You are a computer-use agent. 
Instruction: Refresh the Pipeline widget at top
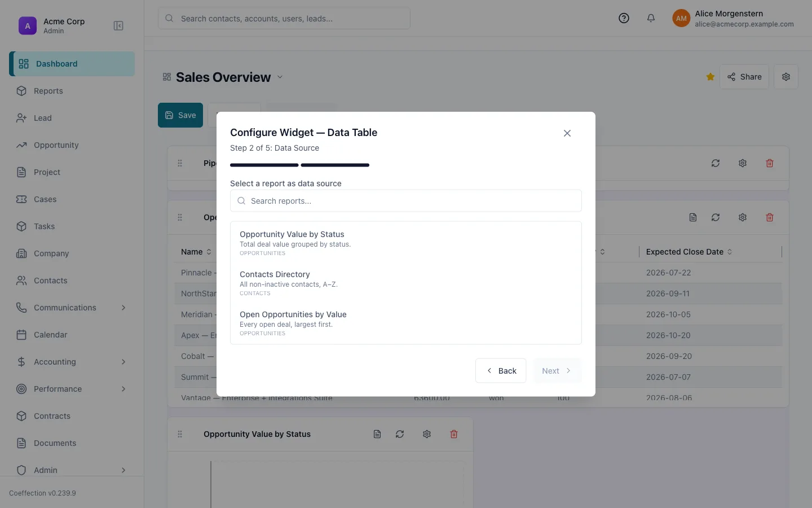click(x=716, y=163)
